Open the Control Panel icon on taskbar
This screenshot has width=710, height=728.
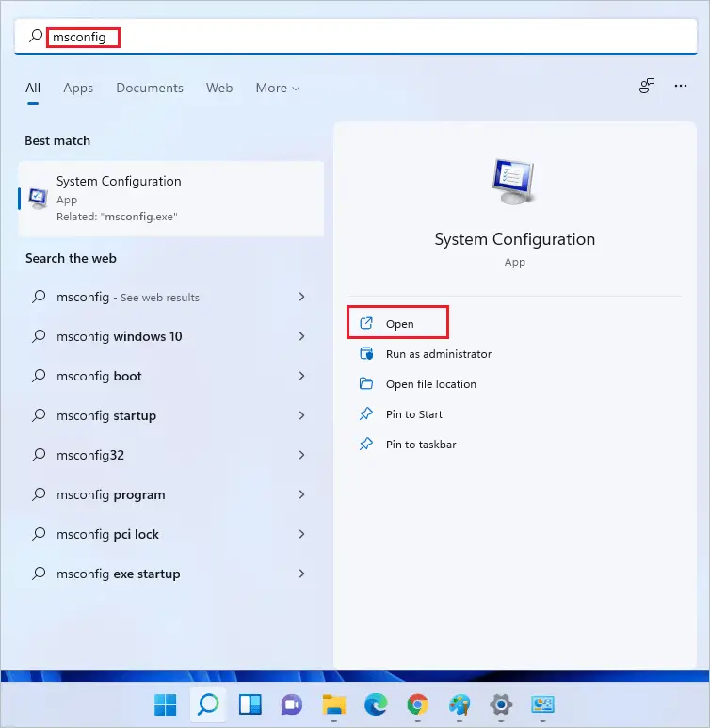[x=542, y=704]
